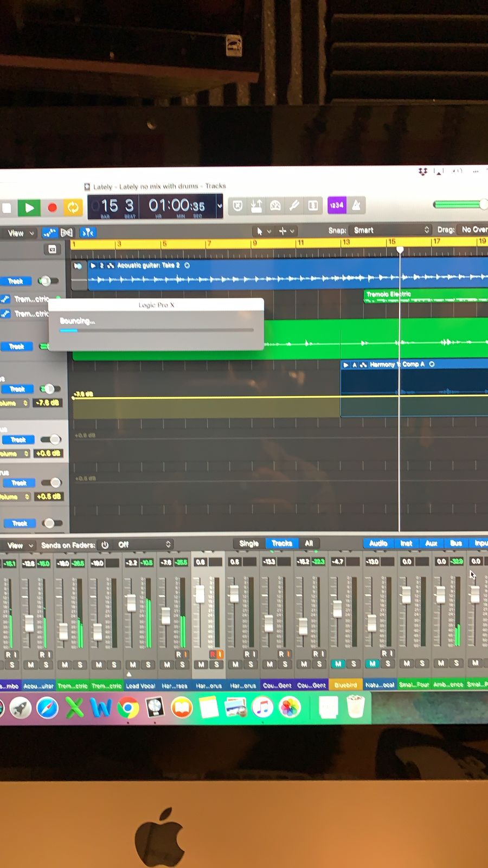The image size is (488, 868).
Task: Expand the tracks area View menu
Action: click(20, 233)
